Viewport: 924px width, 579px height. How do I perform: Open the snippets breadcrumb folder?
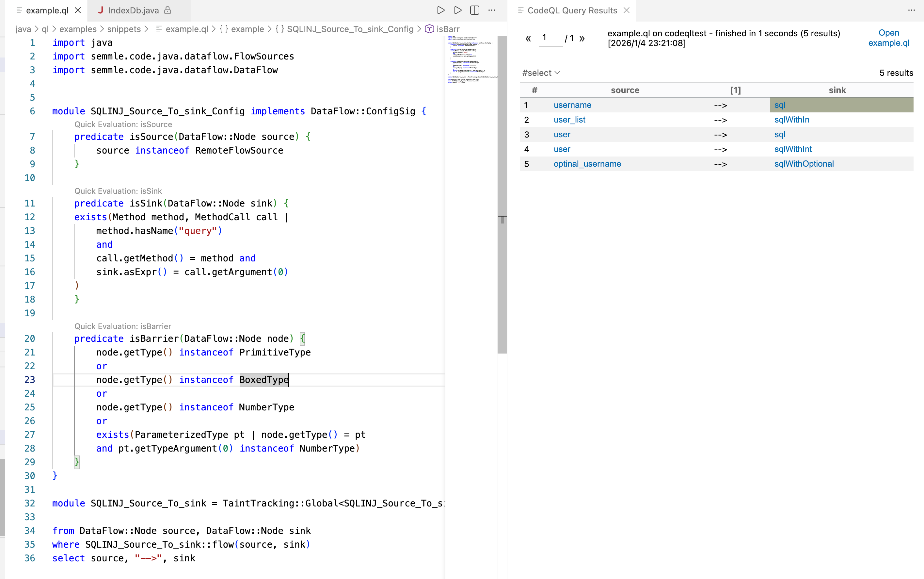tap(124, 29)
